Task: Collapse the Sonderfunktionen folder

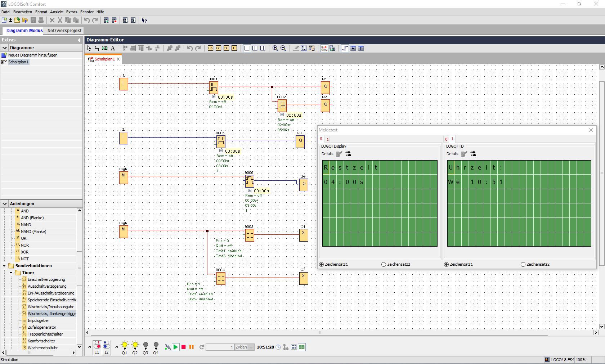Action: click(4, 266)
